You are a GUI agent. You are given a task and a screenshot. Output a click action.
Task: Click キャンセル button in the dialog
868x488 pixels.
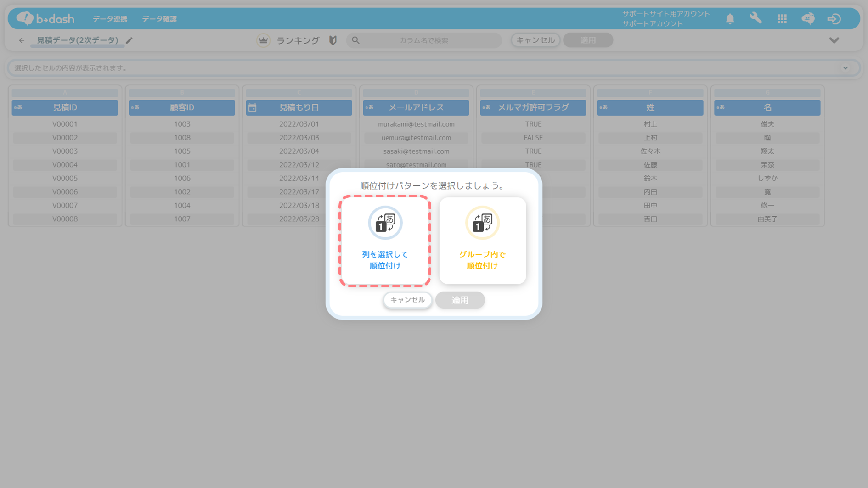pyautogui.click(x=407, y=300)
